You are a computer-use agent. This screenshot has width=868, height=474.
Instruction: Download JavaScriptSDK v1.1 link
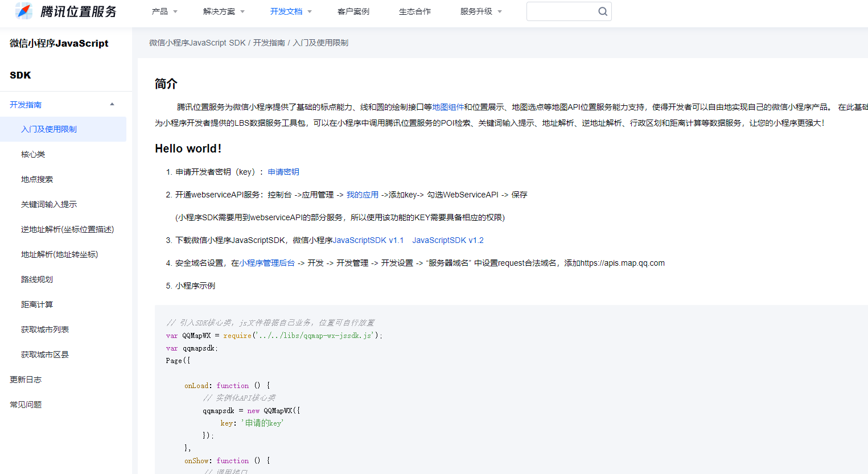368,240
